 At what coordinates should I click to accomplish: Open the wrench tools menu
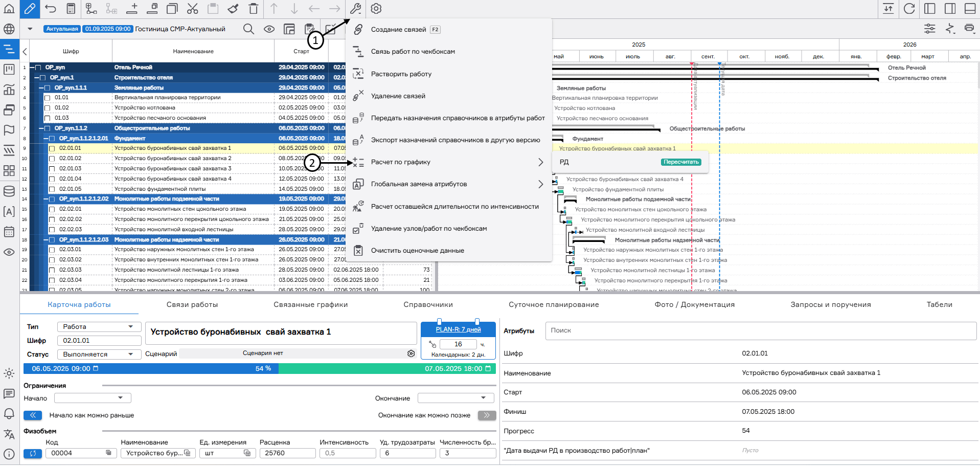(x=355, y=9)
